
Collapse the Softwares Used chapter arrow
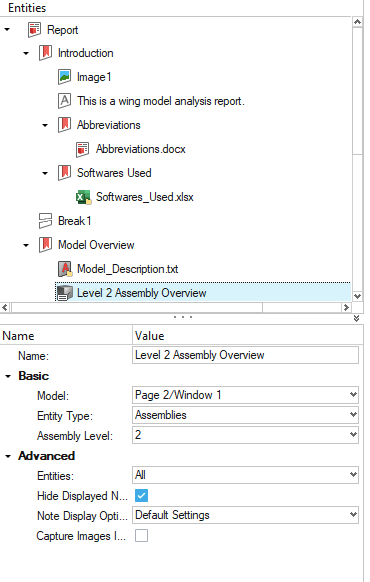tap(45, 173)
